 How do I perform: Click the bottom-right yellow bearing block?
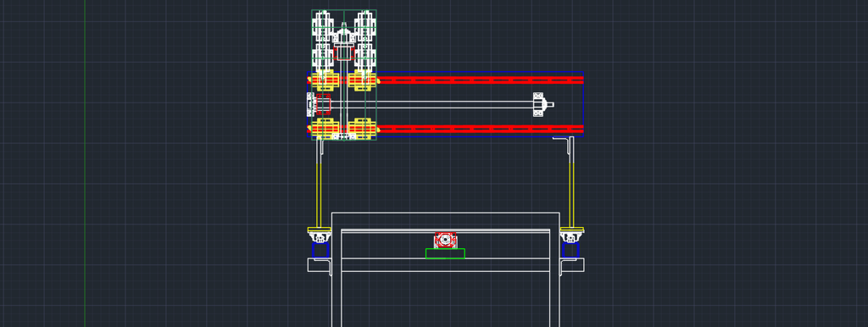click(x=363, y=128)
